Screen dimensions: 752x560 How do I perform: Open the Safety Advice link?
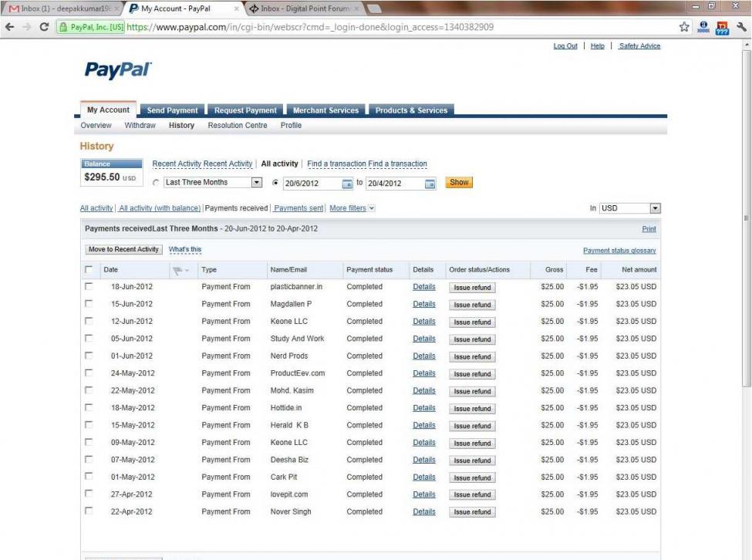[639, 46]
